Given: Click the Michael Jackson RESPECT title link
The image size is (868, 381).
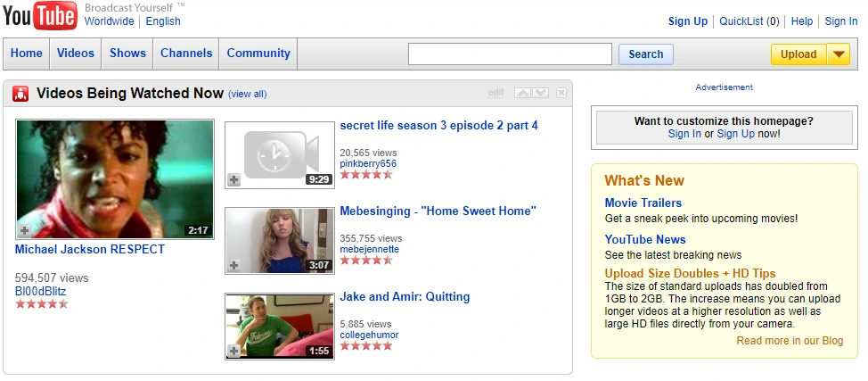Looking at the screenshot, I should (90, 250).
